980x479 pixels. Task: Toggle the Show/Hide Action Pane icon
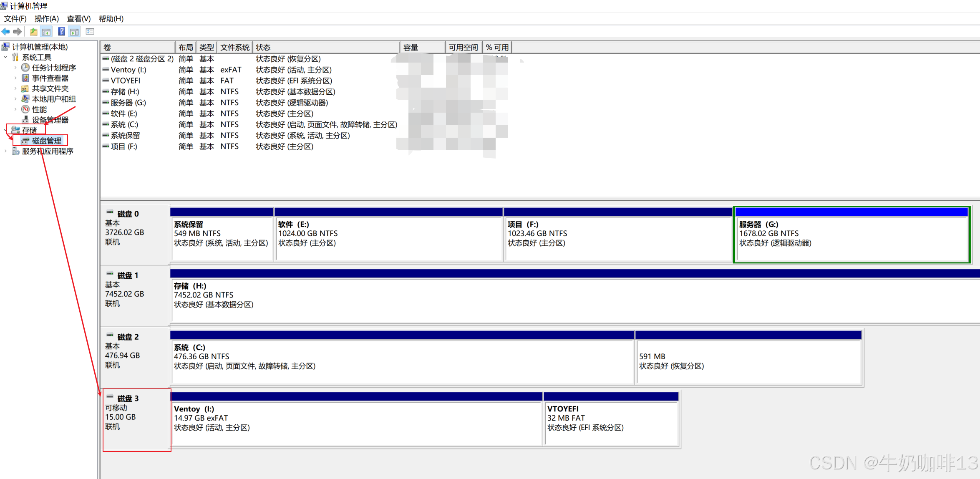click(74, 32)
